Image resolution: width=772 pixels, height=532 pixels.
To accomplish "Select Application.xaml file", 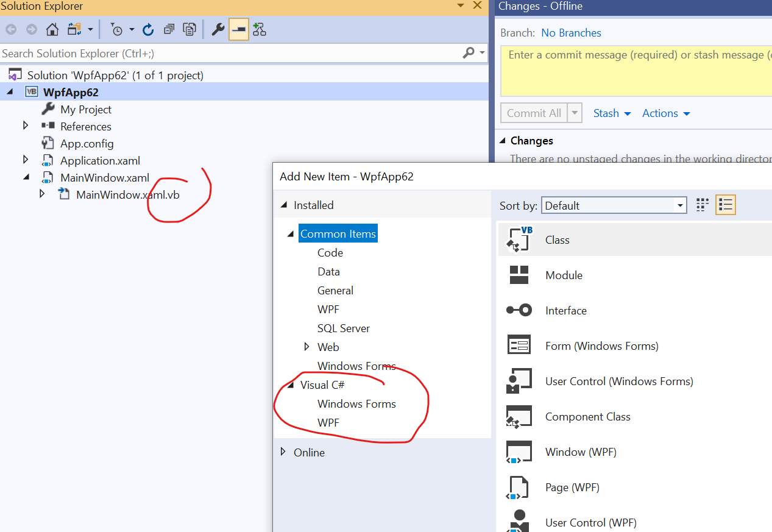I will 101,160.
